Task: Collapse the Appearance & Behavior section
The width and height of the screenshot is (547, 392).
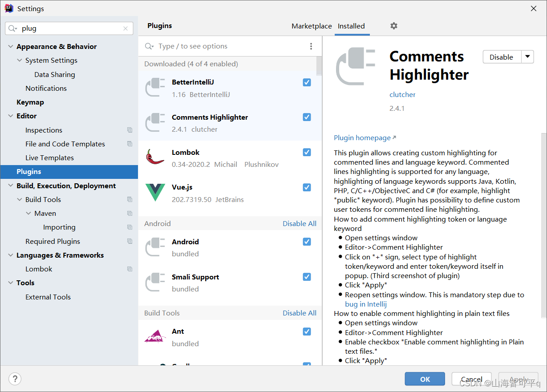Action: (11, 46)
